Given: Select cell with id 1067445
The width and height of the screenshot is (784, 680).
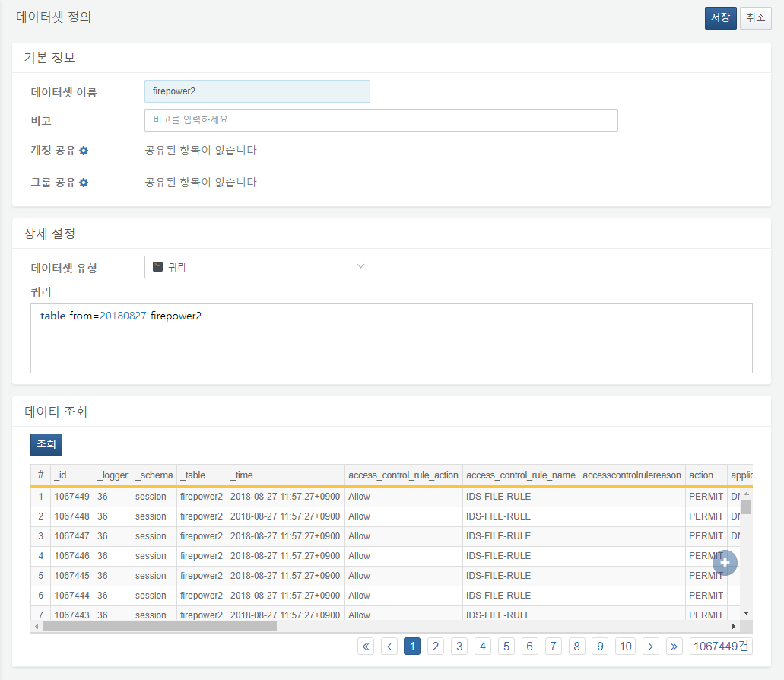Looking at the screenshot, I should tap(72, 576).
